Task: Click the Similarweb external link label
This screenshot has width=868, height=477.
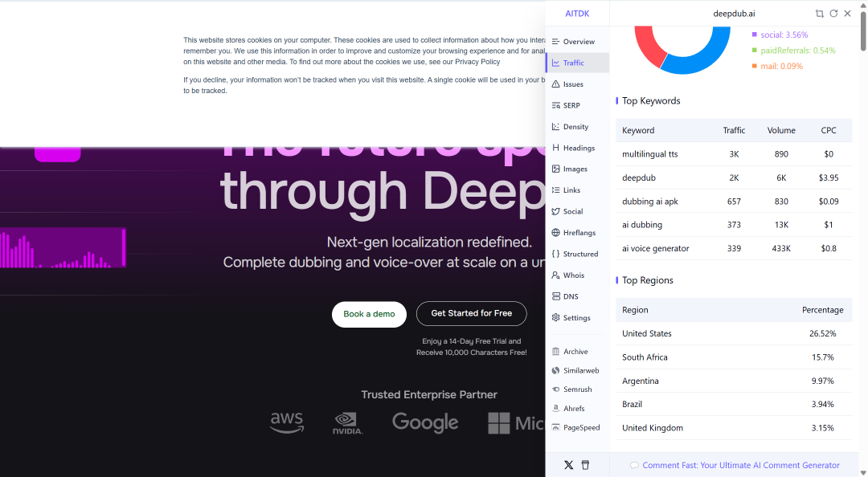Action: pos(581,370)
